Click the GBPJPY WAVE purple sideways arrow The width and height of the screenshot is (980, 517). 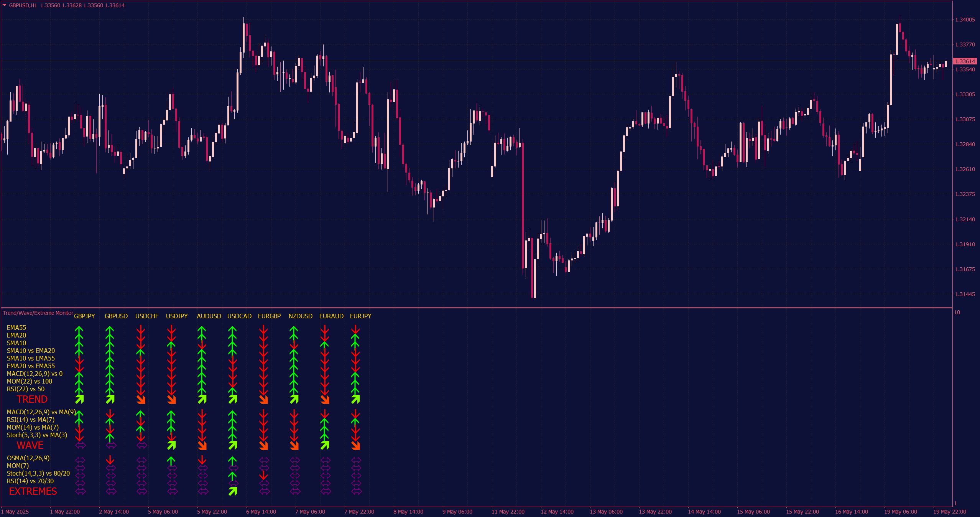(80, 445)
